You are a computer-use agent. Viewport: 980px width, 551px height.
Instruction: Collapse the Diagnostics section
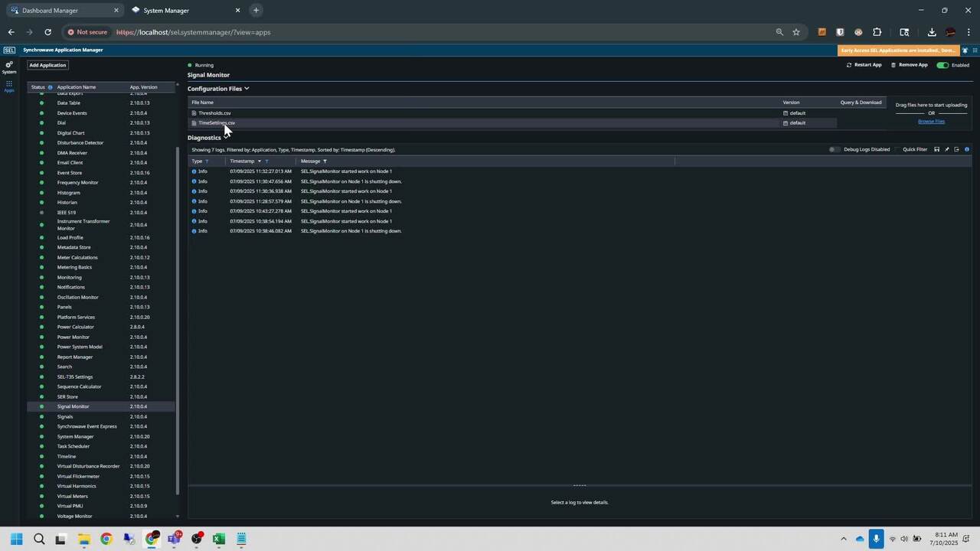(x=226, y=138)
